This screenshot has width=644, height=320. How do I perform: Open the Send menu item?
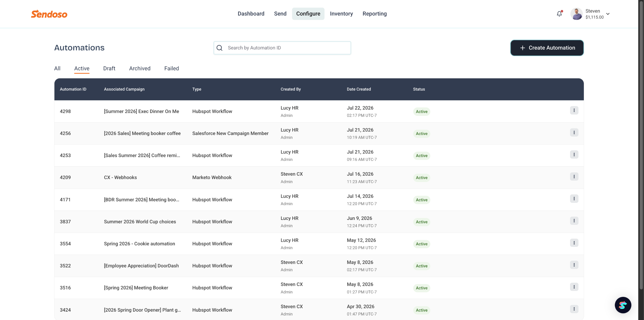click(280, 14)
